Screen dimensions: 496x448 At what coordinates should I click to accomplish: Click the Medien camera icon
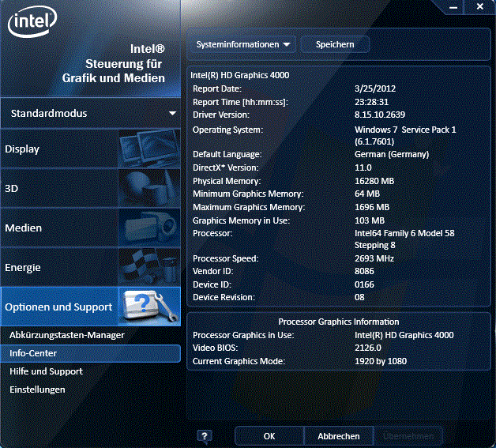[148, 228]
